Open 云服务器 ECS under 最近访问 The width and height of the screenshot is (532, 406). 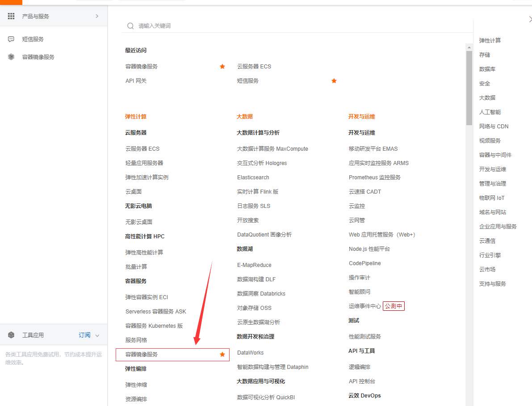pyautogui.click(x=254, y=66)
